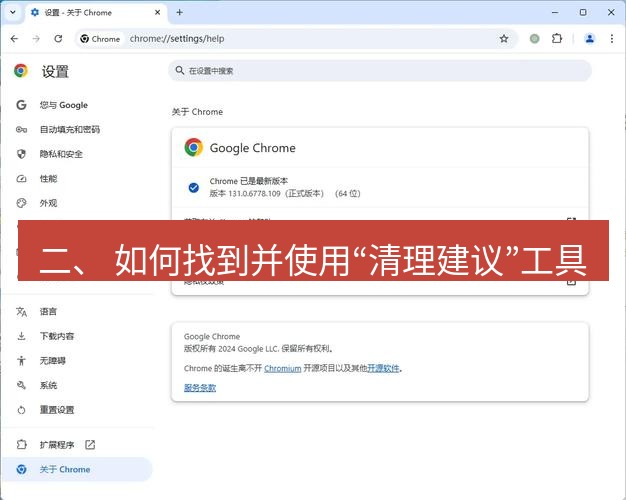Open the extensions puzzle icon
The height and width of the screenshot is (500, 626).
(x=557, y=39)
